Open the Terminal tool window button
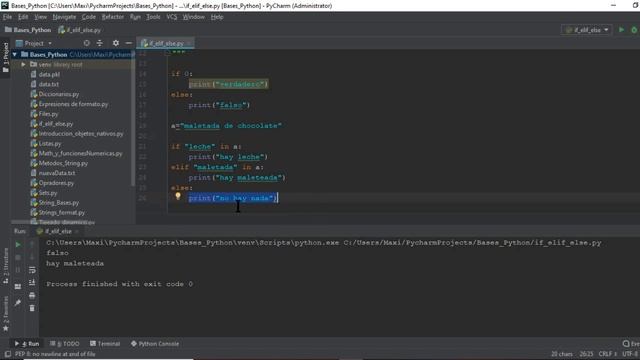This screenshot has width=640, height=360. point(105,344)
